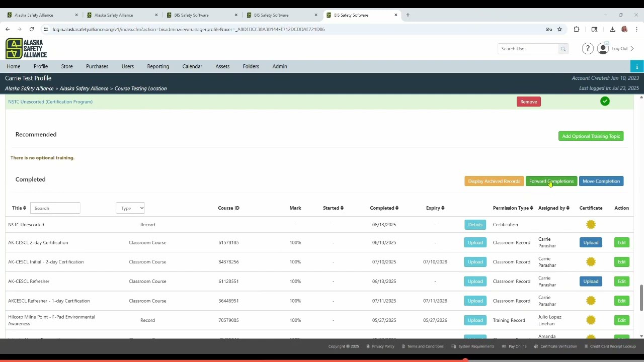The width and height of the screenshot is (644, 362).
Task: Switch to third browser tab BIS Safety Software
Action: (201, 15)
